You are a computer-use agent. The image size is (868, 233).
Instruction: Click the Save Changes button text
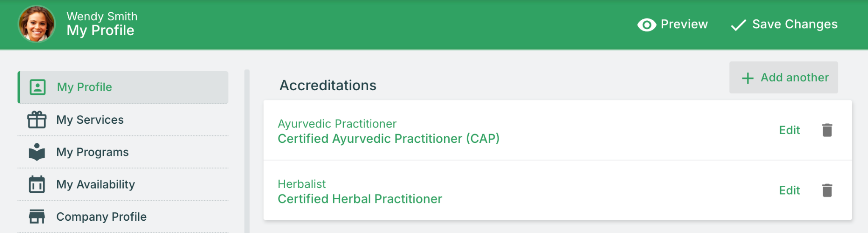pyautogui.click(x=795, y=24)
